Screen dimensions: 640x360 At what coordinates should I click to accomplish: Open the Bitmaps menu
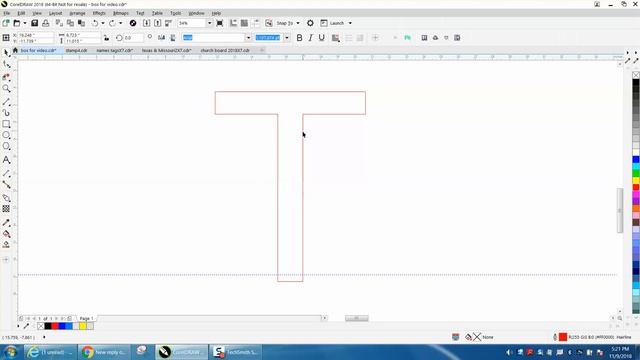coord(121,13)
